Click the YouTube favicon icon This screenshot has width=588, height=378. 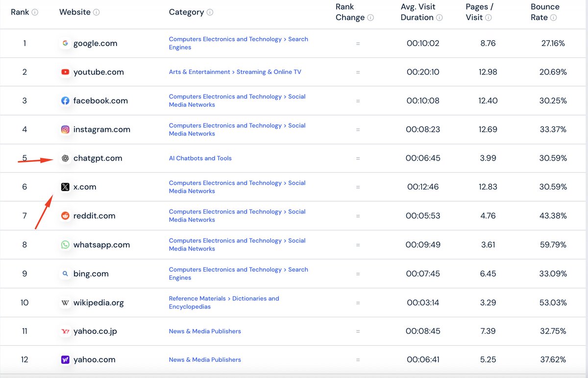[65, 72]
